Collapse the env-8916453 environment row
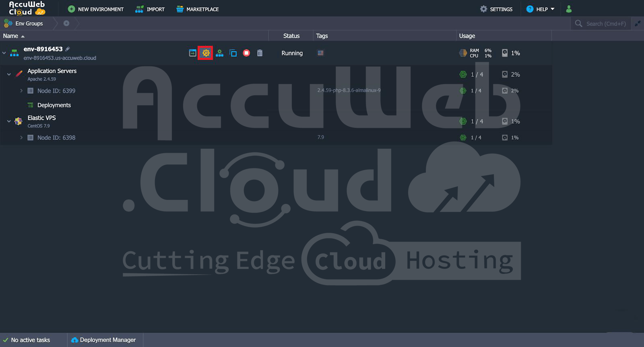The width and height of the screenshot is (644, 347). 4,53
